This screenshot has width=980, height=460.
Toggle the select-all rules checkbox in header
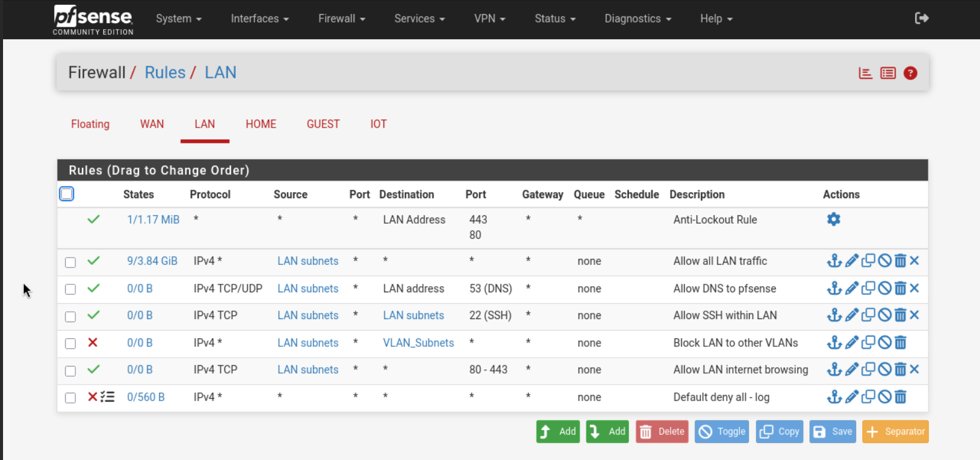coord(67,194)
